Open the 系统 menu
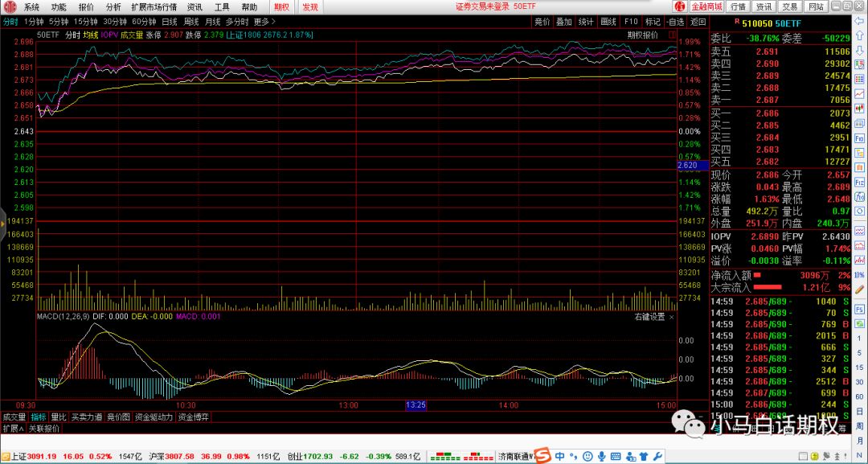The height and width of the screenshot is (464, 868). 31,7
